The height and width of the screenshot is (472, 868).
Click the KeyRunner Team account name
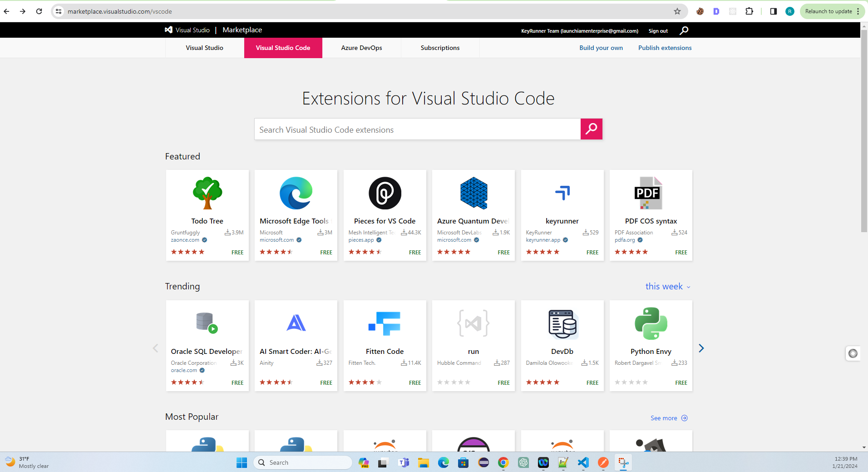pyautogui.click(x=579, y=31)
